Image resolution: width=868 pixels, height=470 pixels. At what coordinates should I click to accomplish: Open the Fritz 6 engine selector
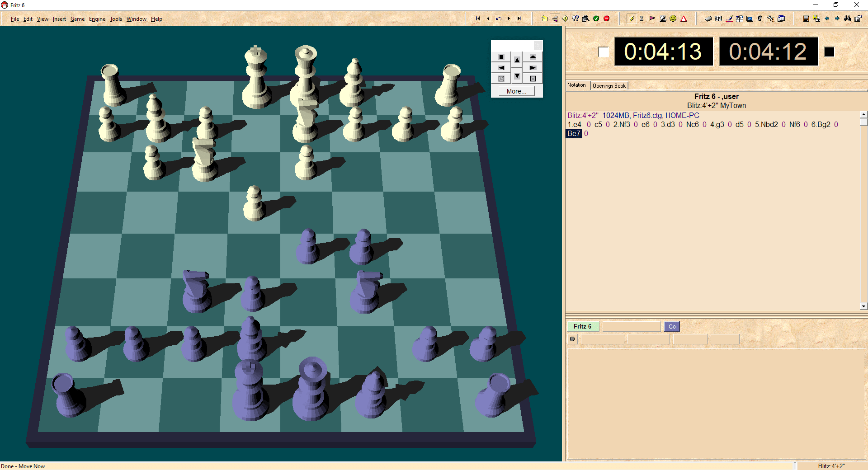(582, 326)
